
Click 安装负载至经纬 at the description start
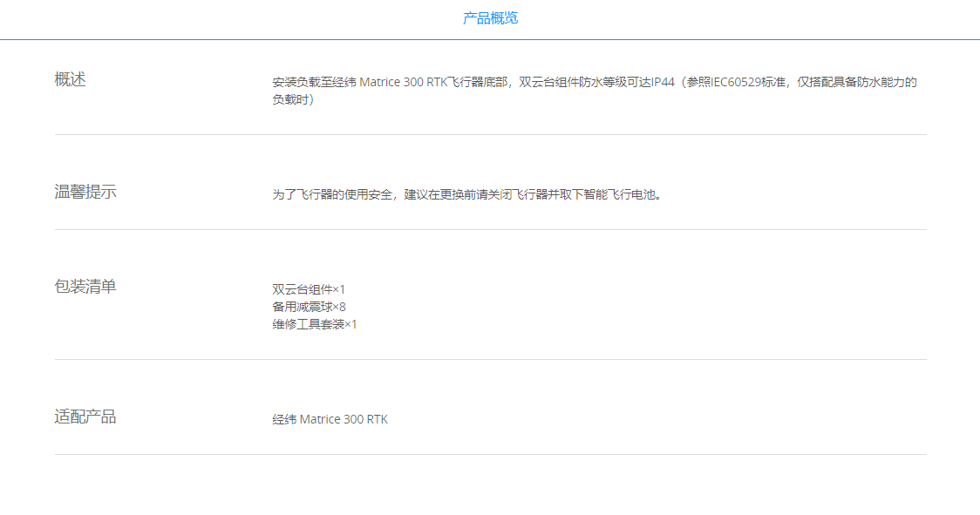(314, 83)
